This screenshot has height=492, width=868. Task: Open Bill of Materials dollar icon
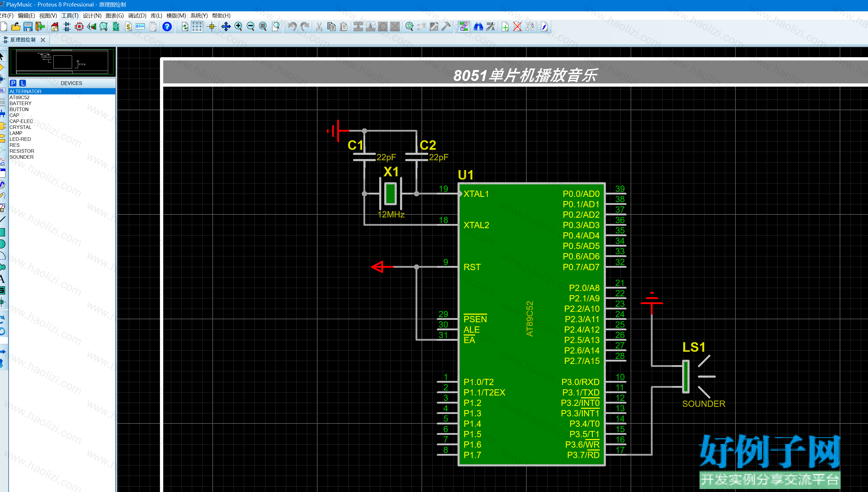pos(128,27)
